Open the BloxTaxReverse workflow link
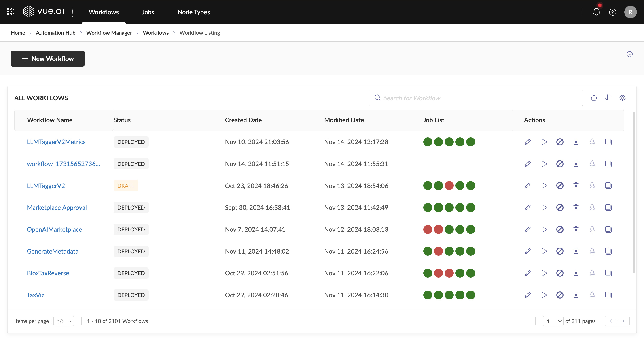This screenshot has height=338, width=644. (48, 273)
